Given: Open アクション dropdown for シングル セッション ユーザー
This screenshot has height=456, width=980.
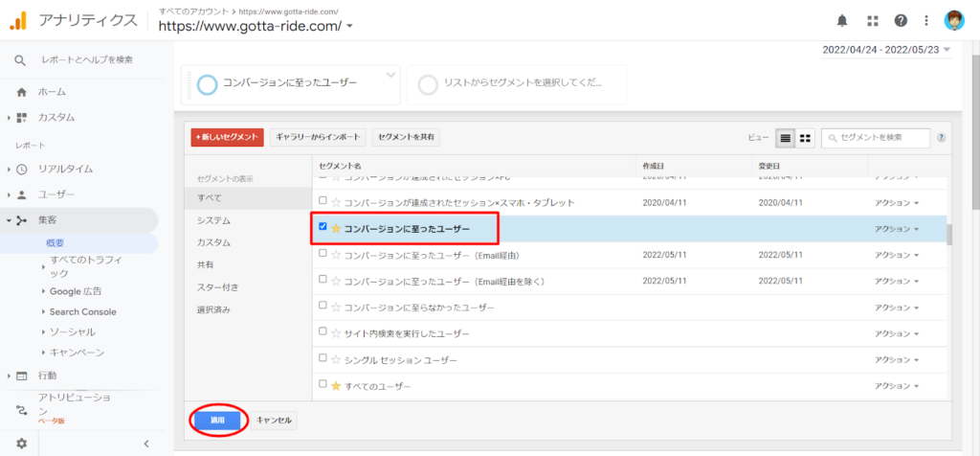Looking at the screenshot, I should [x=896, y=360].
